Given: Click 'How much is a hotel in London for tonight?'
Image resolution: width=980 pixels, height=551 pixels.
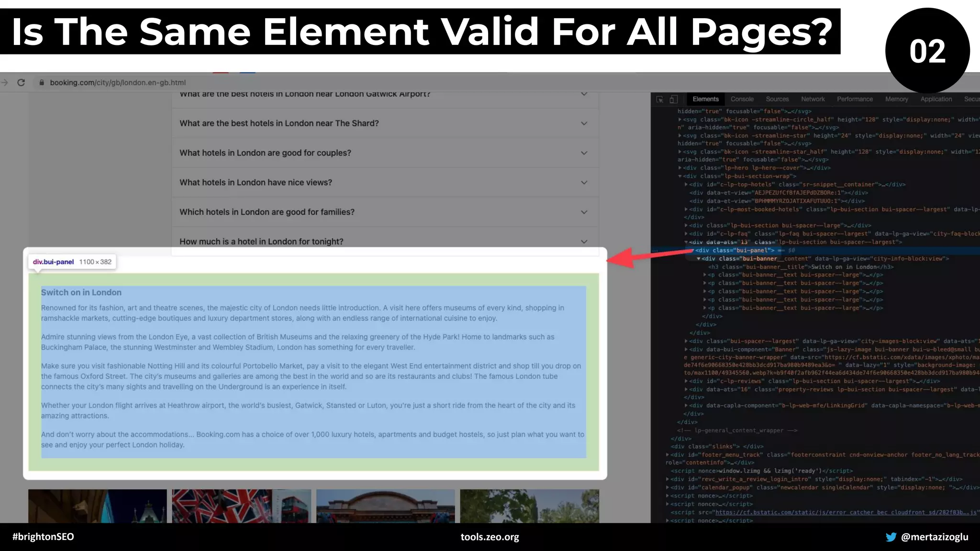Looking at the screenshot, I should point(261,242).
